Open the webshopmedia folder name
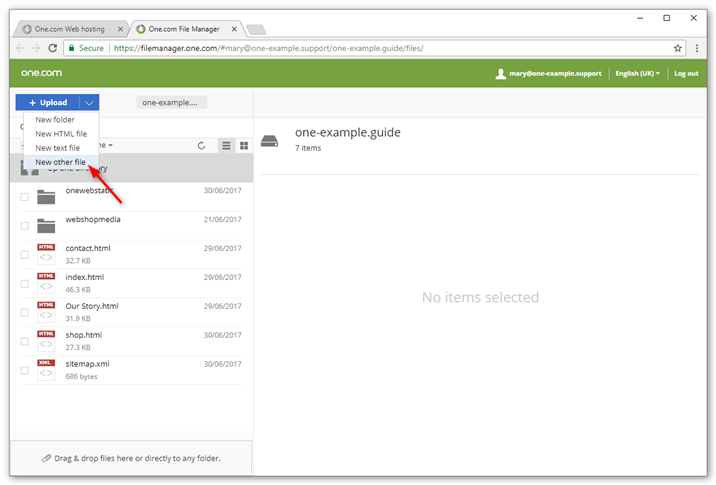 click(93, 219)
